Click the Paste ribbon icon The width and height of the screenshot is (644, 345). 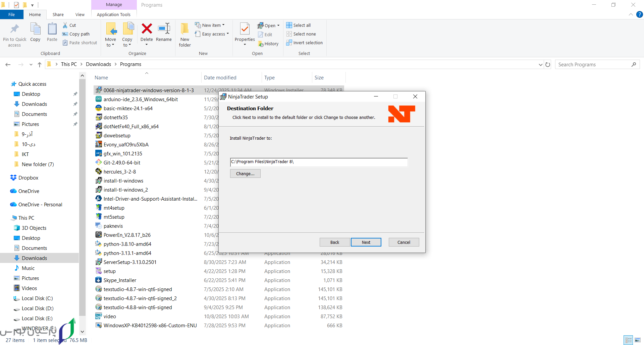click(x=52, y=32)
